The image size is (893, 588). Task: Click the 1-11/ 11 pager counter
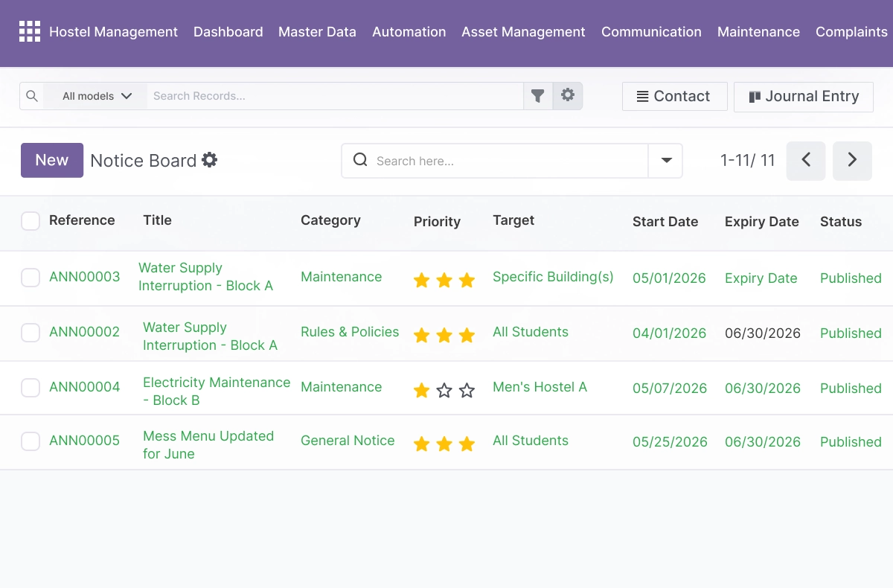748,160
